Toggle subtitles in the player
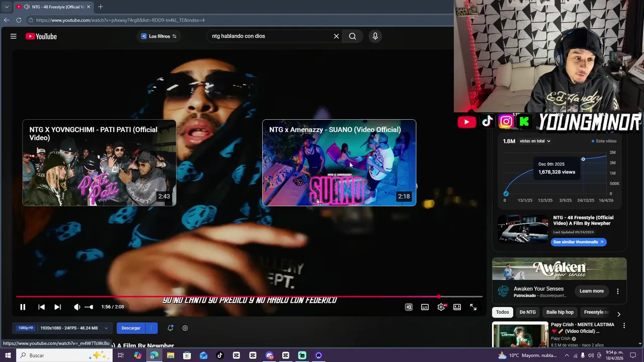 (425, 307)
